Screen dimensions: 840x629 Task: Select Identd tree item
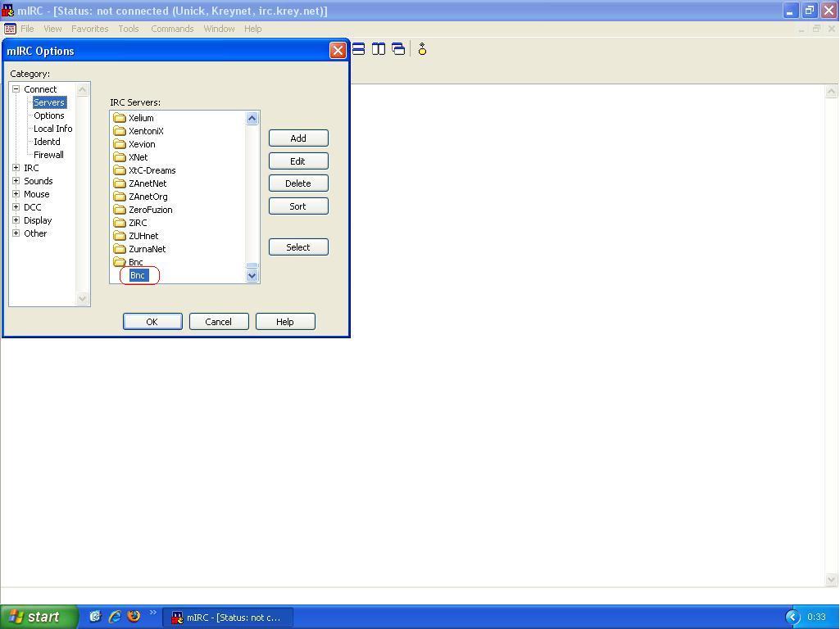[47, 142]
